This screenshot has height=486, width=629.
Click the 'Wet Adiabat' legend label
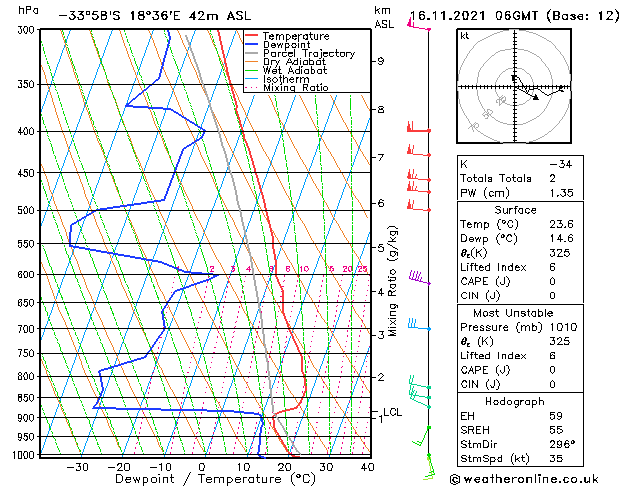(x=295, y=70)
